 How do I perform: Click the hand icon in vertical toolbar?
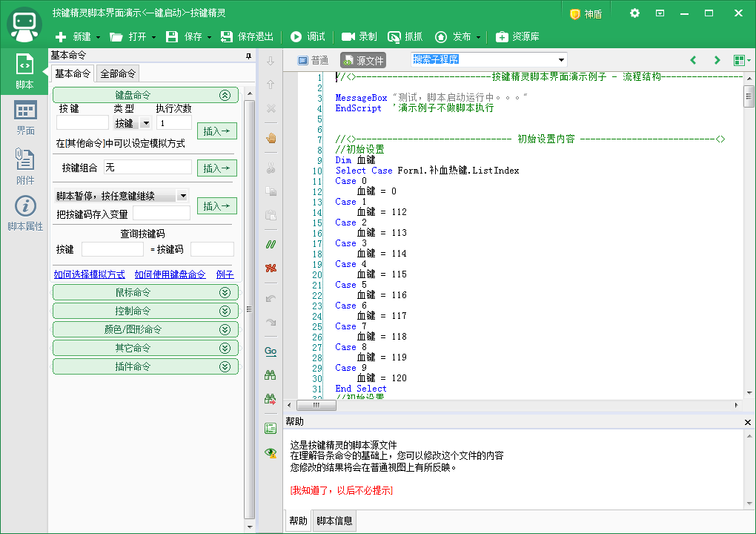coord(271,139)
